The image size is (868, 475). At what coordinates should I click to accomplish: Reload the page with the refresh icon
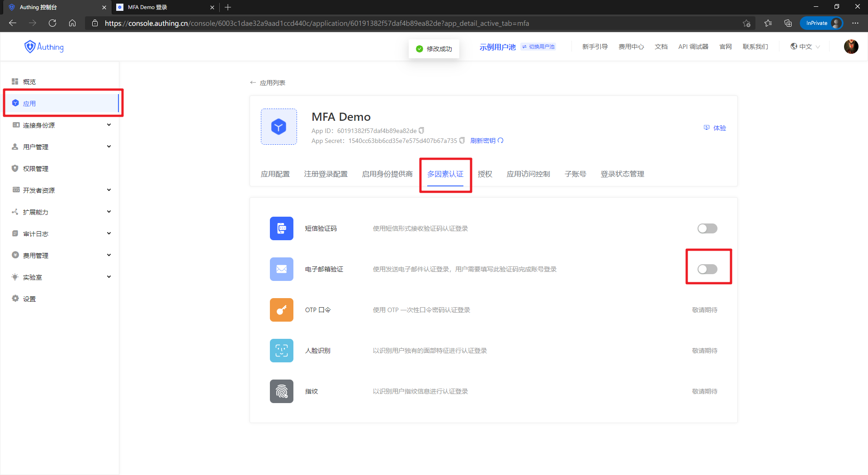pos(52,23)
